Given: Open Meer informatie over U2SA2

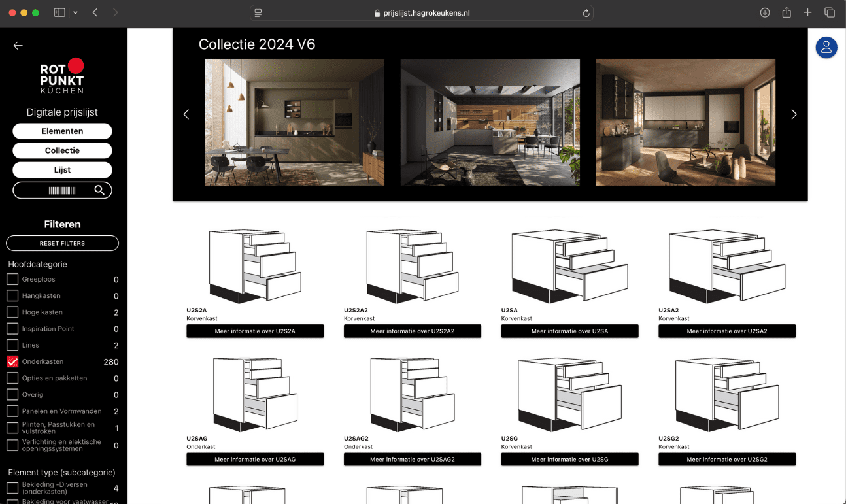Looking at the screenshot, I should [x=727, y=331].
